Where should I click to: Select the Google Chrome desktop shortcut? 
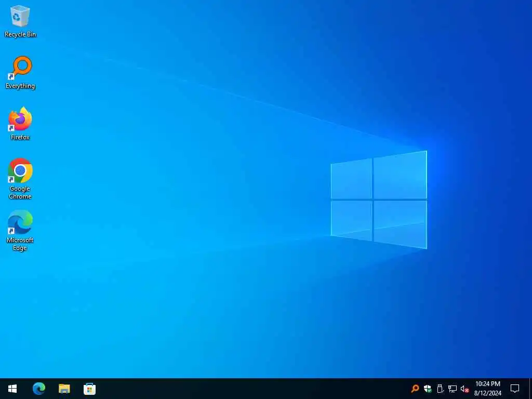(x=20, y=179)
